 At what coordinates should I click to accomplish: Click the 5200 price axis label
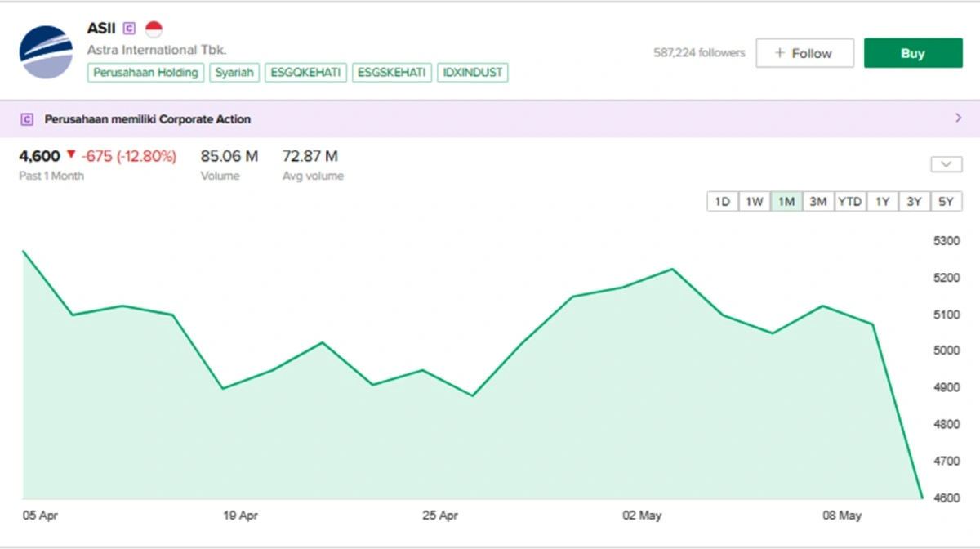pyautogui.click(x=947, y=278)
